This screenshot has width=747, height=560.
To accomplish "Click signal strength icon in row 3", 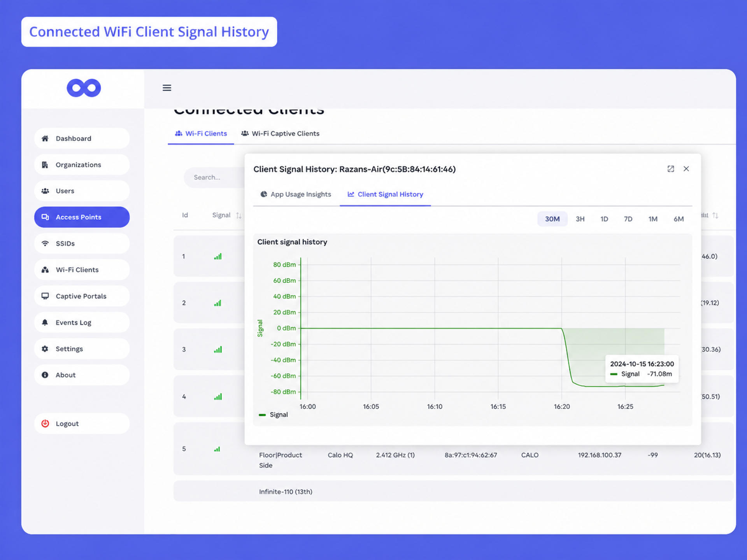I will 218,350.
